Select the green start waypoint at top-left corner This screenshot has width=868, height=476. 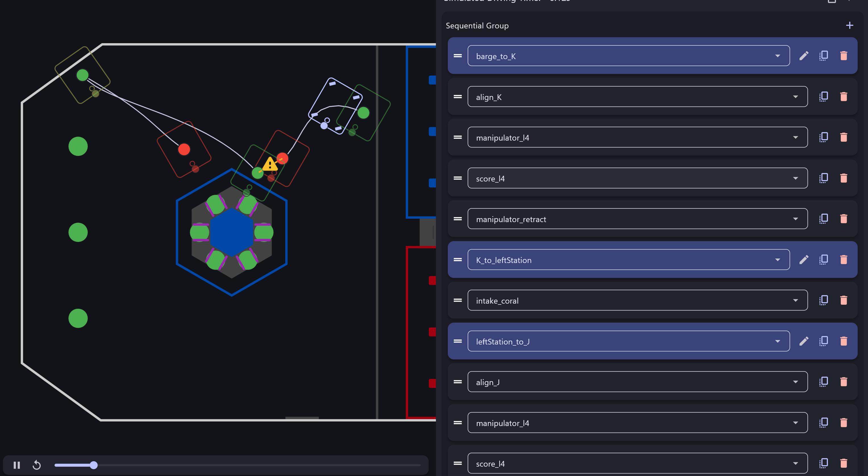tap(83, 75)
